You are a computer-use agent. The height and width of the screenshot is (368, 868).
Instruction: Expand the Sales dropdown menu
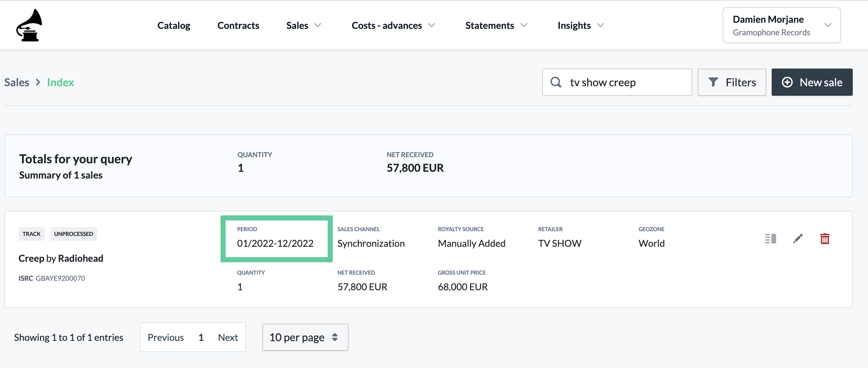pos(304,25)
